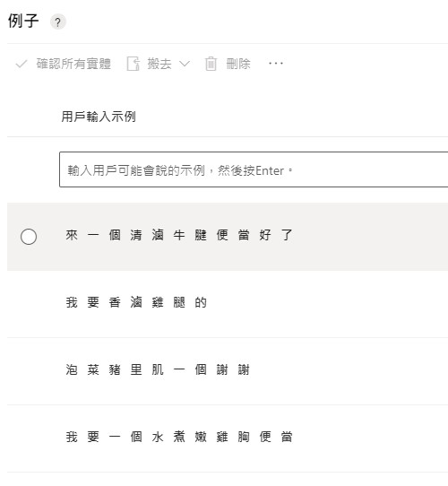Click the 確認所有實體 text button
Screen dimensions: 448x486
pyautogui.click(x=73, y=64)
